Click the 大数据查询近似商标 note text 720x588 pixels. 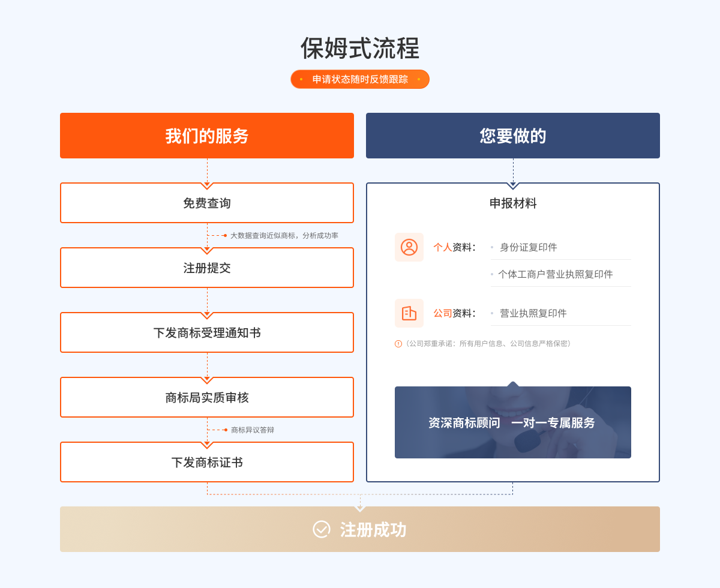pos(284,236)
